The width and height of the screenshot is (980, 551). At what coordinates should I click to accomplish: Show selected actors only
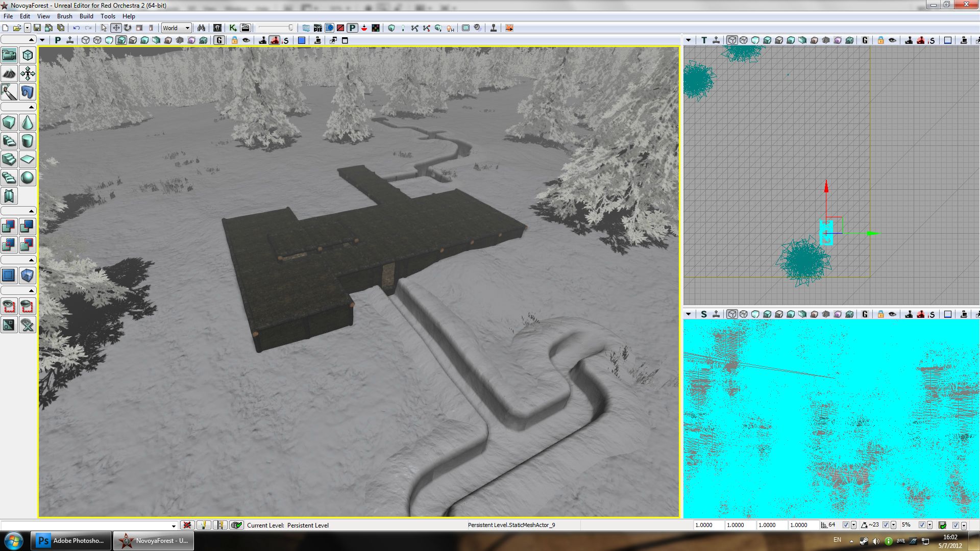[x=9, y=306]
